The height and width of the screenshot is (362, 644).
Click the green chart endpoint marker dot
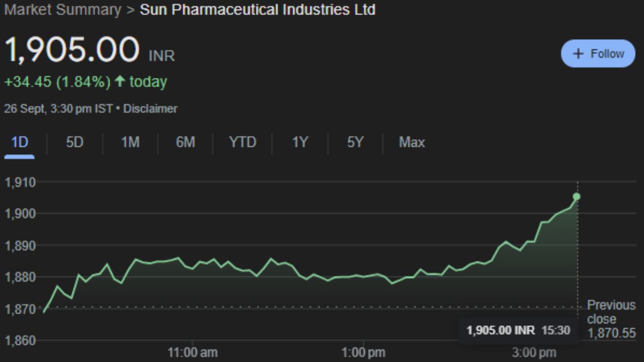(x=577, y=197)
